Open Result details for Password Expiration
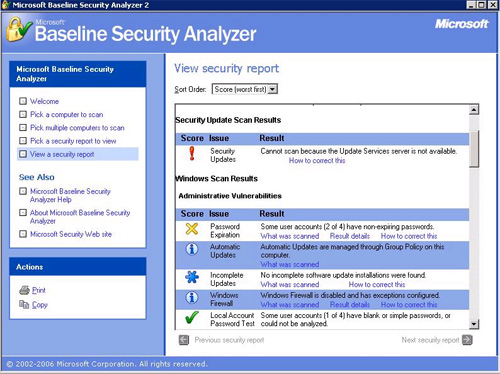This screenshot has height=374, width=500. pyautogui.click(x=350, y=236)
